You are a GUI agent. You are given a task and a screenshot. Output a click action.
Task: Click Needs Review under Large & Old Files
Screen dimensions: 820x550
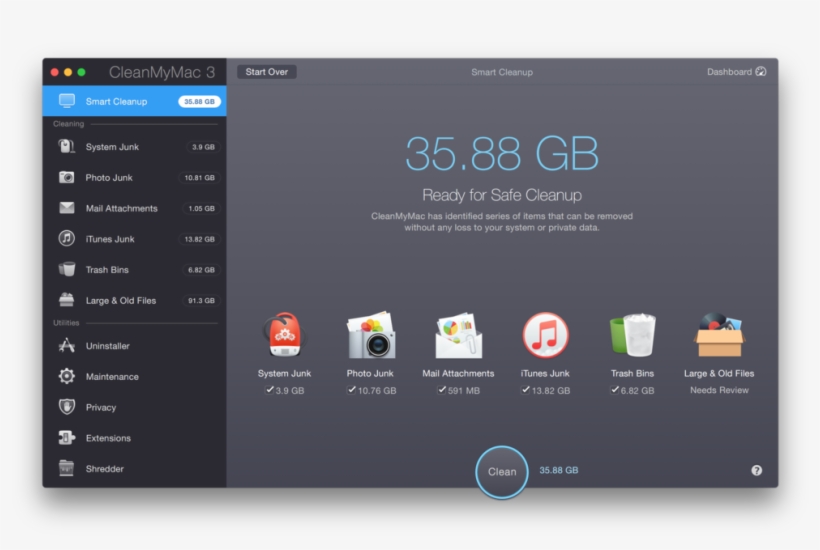(x=719, y=390)
